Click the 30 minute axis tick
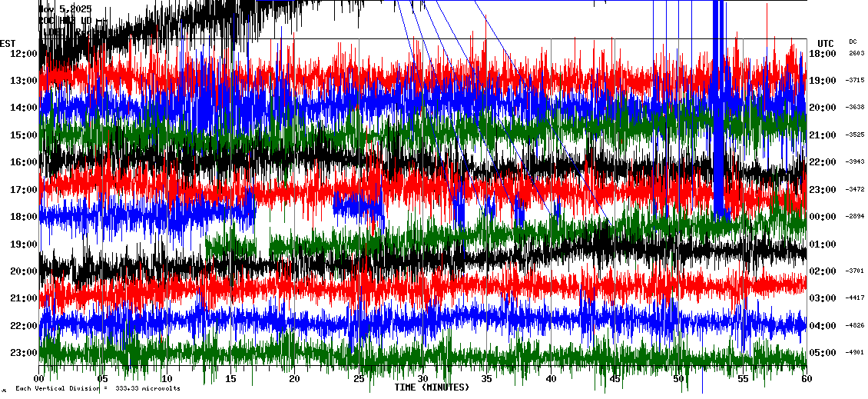The image size is (868, 399). (422, 379)
